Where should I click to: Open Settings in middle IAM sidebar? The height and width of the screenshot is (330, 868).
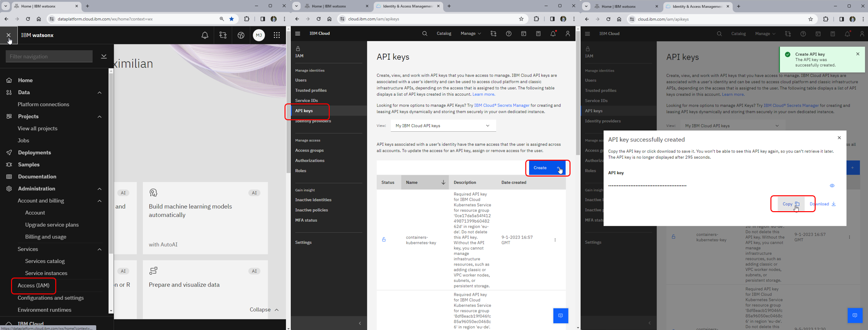pos(303,242)
